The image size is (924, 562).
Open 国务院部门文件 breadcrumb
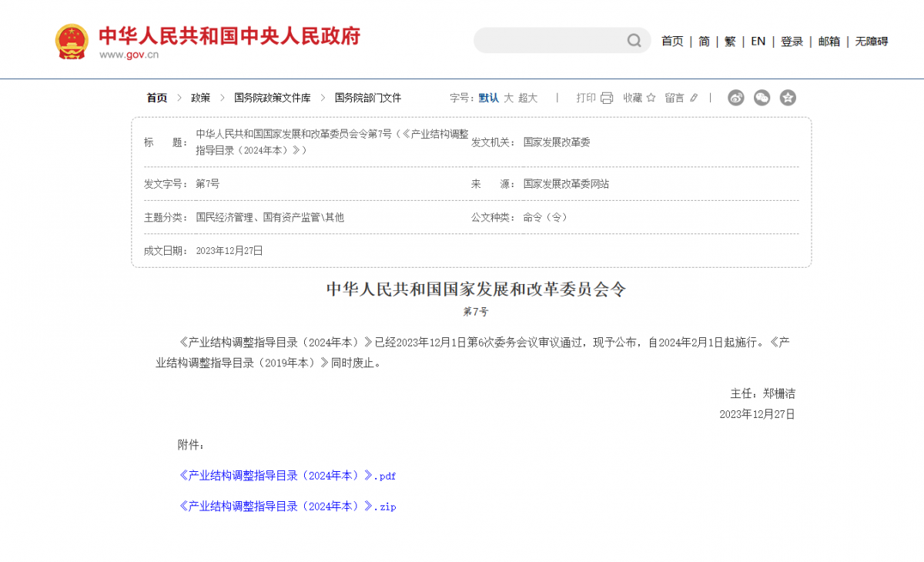[x=368, y=98]
